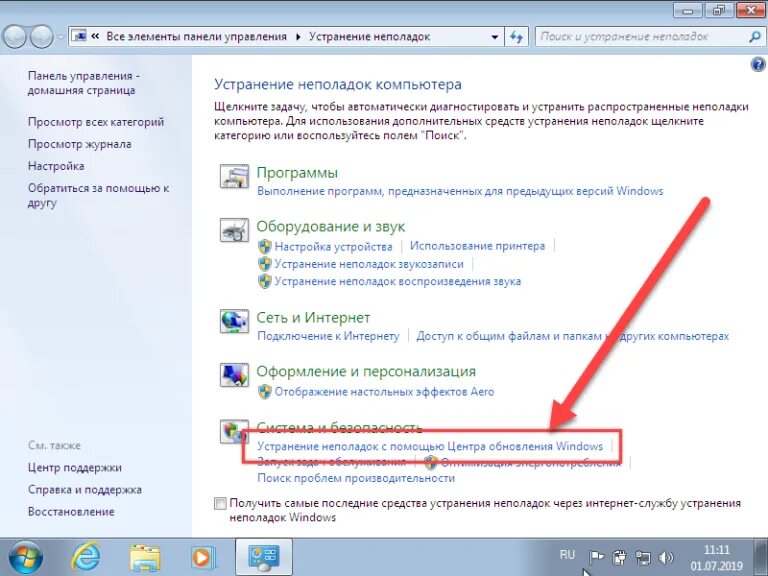The image size is (768, 576).
Task: Click the Оборудование и звук category icon
Action: [x=234, y=230]
